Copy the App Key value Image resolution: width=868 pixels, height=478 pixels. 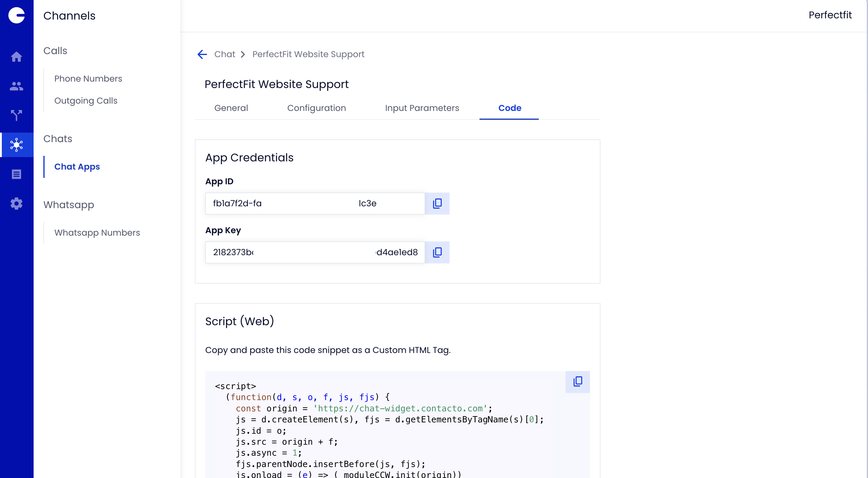pyautogui.click(x=437, y=252)
